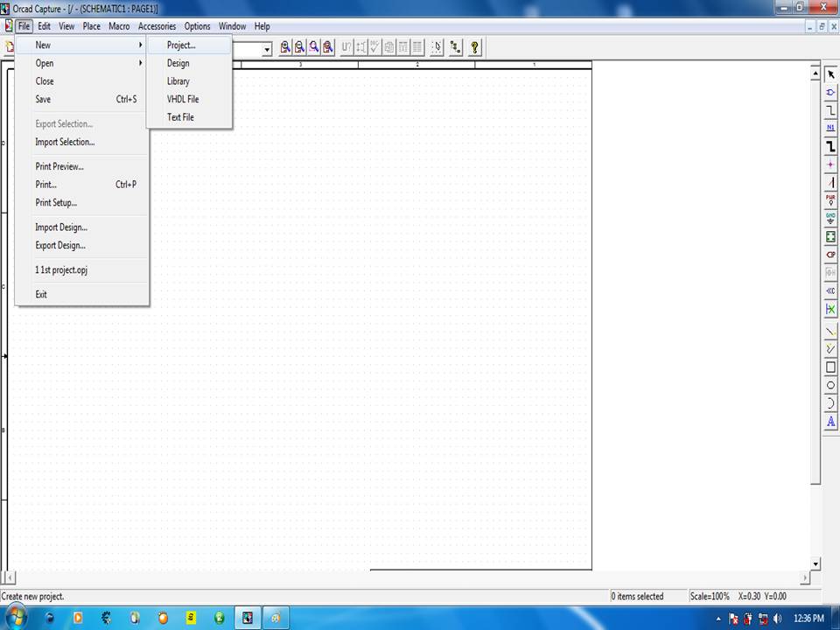Click Import Design... in File menu
The height and width of the screenshot is (630, 840).
[x=82, y=227]
